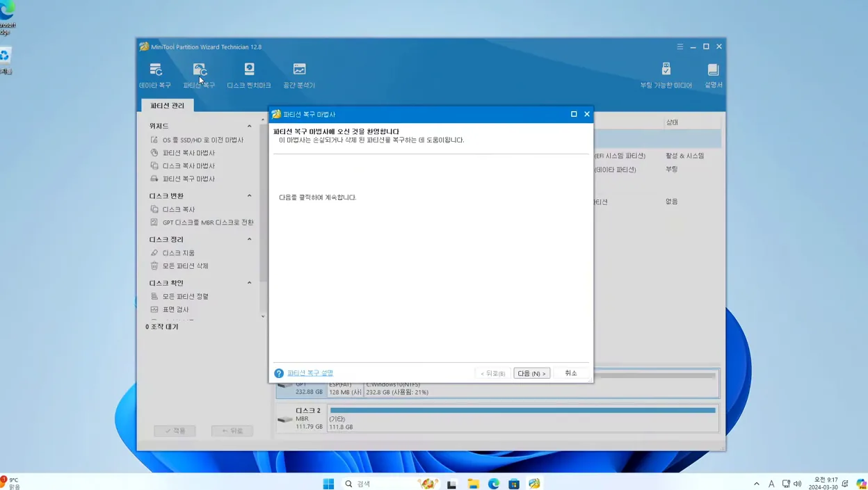Click 다음 (N) > to continue

coord(531,373)
